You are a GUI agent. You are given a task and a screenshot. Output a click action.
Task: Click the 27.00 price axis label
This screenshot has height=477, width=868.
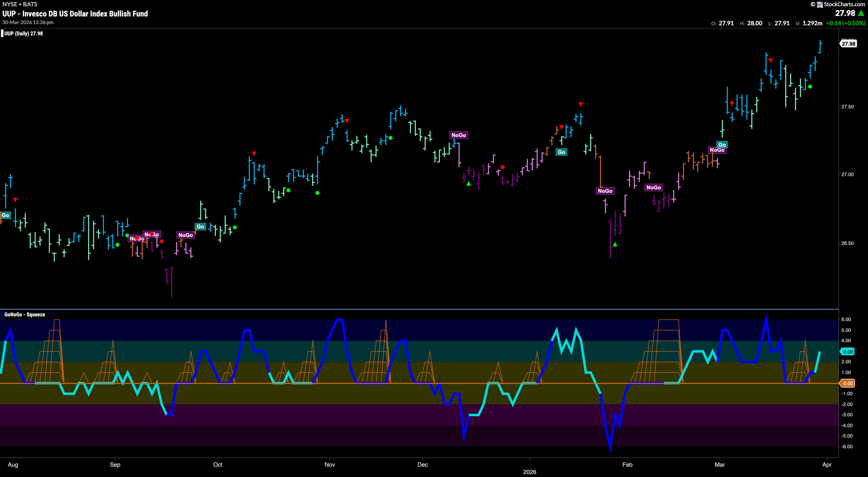847,174
